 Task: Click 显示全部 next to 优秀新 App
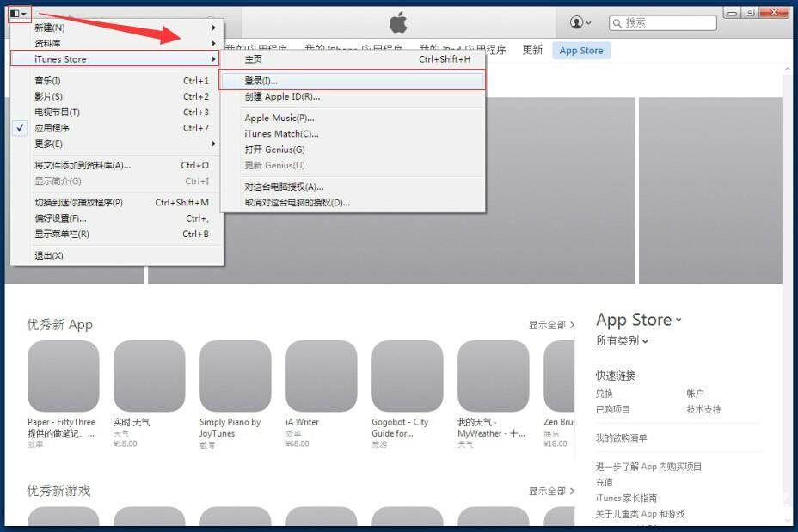click(551, 325)
